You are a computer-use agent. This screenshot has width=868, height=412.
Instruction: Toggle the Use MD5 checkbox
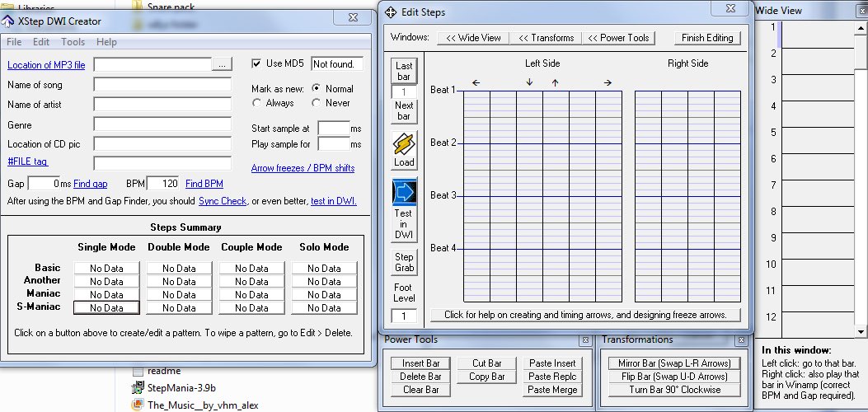[256, 64]
